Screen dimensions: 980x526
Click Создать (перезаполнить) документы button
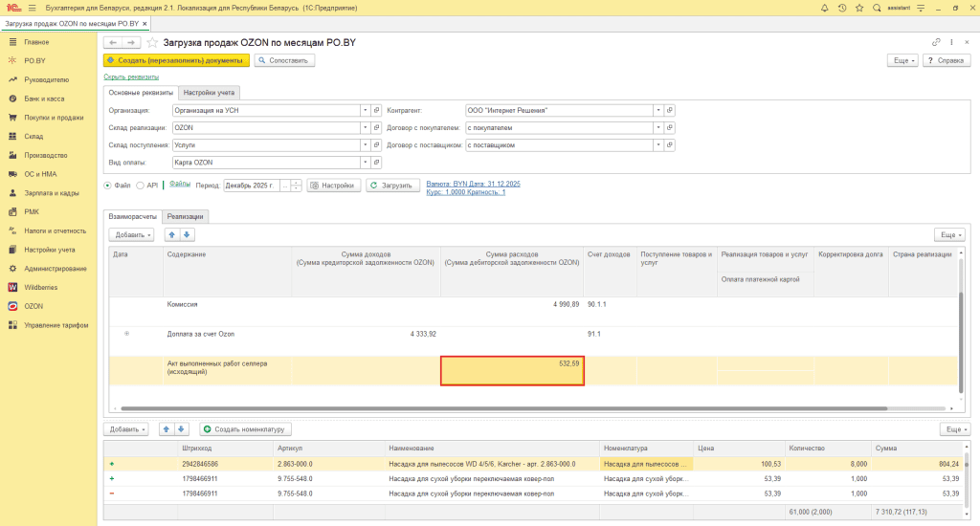pos(176,60)
